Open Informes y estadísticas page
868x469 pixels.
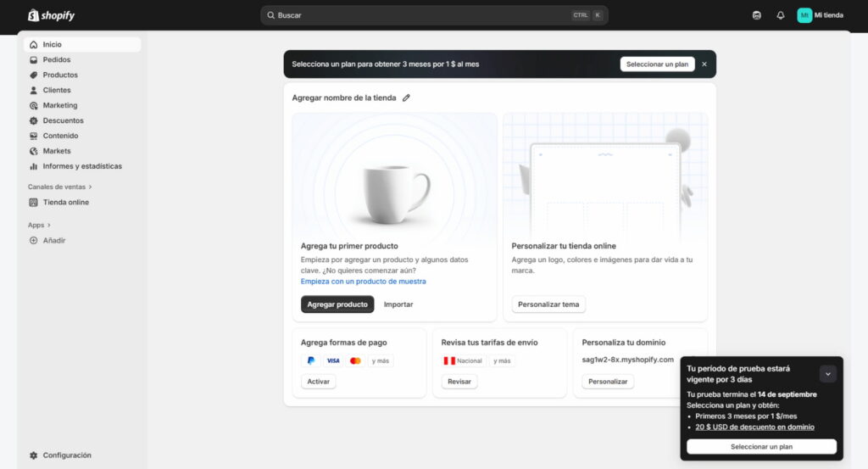(x=82, y=166)
